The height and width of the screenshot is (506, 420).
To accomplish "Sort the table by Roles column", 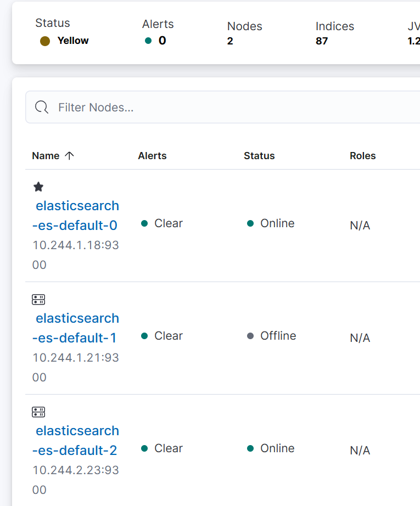I will (x=363, y=156).
